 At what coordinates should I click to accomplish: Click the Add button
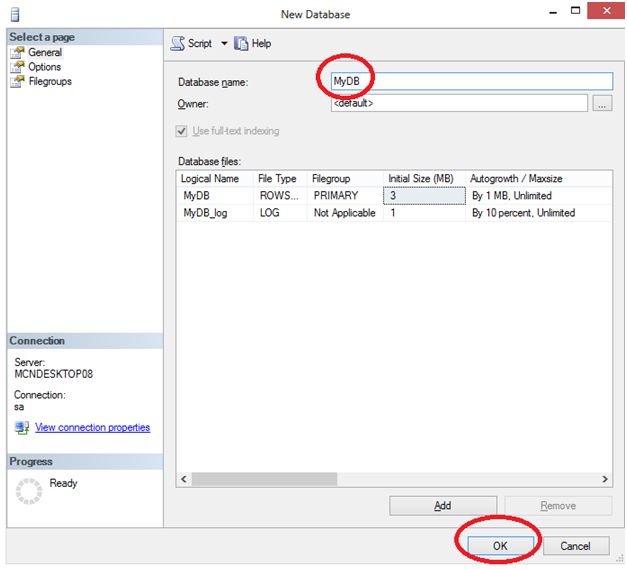click(x=443, y=506)
